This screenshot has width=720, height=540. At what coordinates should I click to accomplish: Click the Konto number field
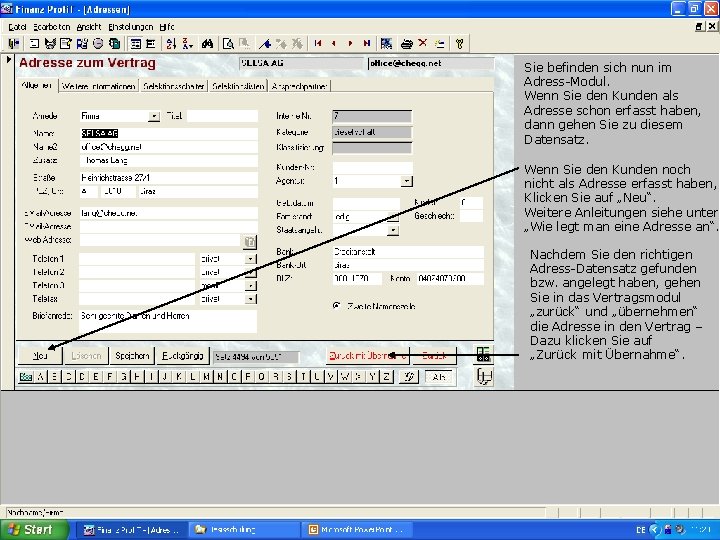click(x=450, y=278)
